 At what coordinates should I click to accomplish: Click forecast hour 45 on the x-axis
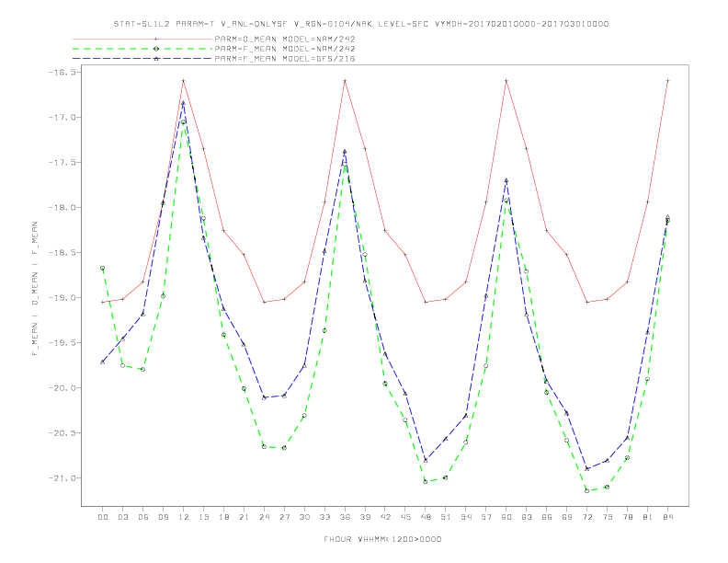point(405,517)
